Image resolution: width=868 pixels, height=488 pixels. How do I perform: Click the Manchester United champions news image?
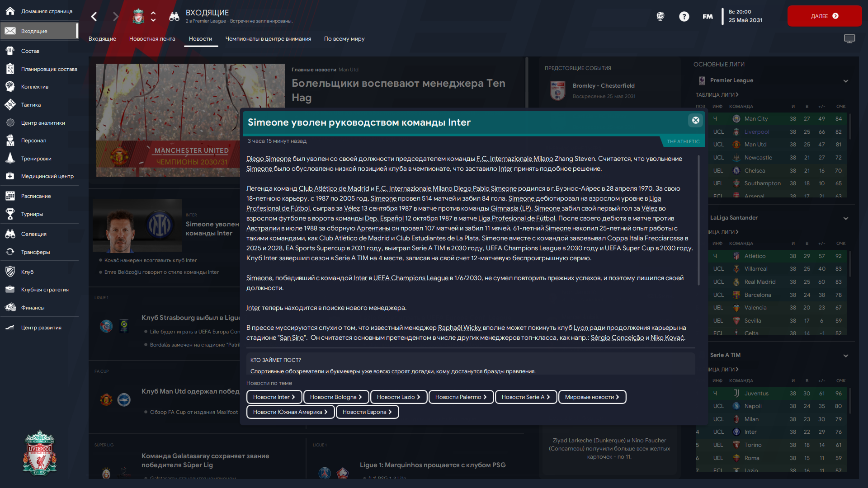(190, 120)
